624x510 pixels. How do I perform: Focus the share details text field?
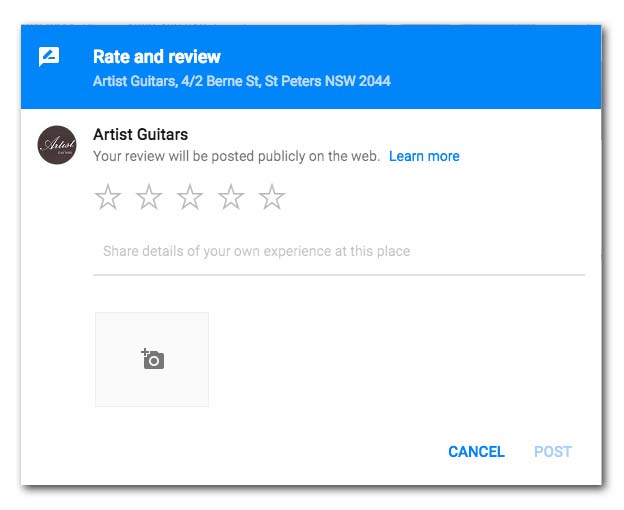pos(339,251)
